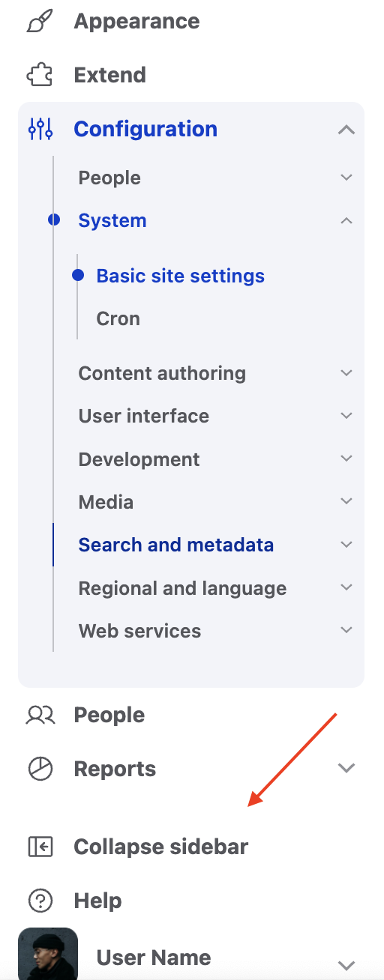Click the Collapse sidebar arrow icon
The height and width of the screenshot is (980, 384).
click(x=40, y=847)
